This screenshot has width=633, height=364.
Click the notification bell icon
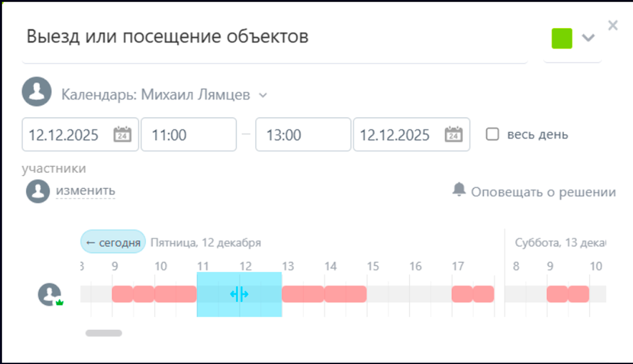tap(459, 189)
